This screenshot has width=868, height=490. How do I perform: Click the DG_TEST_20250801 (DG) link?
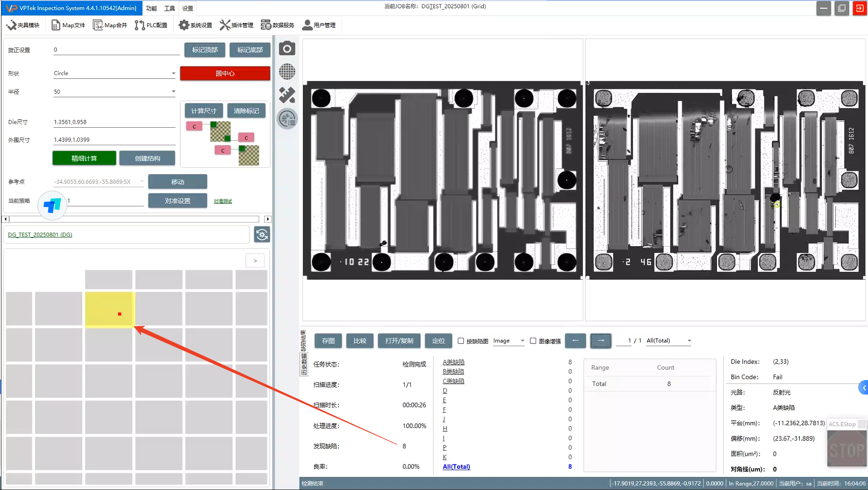coord(40,235)
